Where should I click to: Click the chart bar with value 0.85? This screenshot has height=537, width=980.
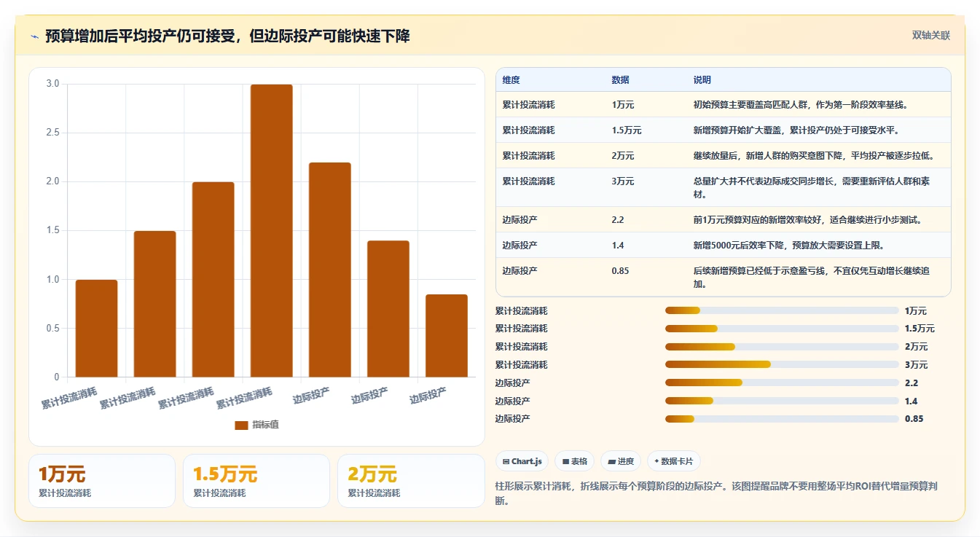pyautogui.click(x=447, y=335)
